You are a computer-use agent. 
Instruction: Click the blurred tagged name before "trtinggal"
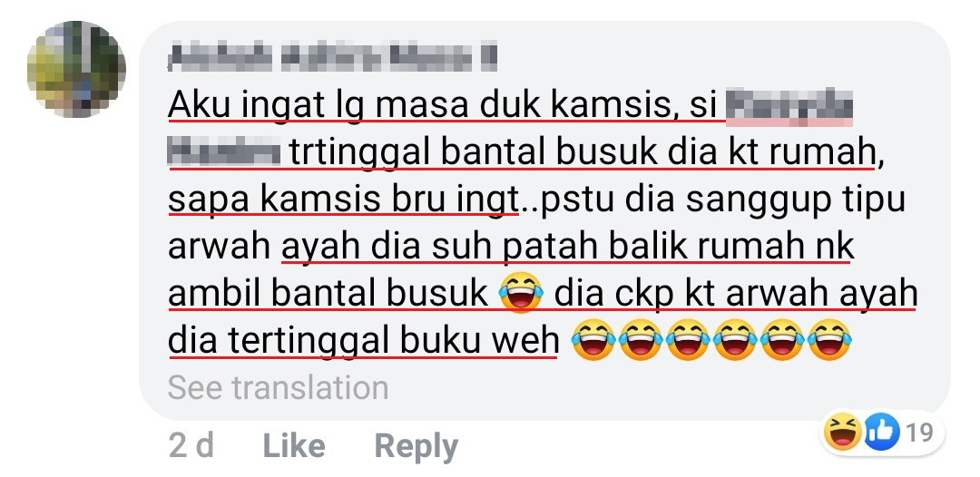(x=224, y=153)
